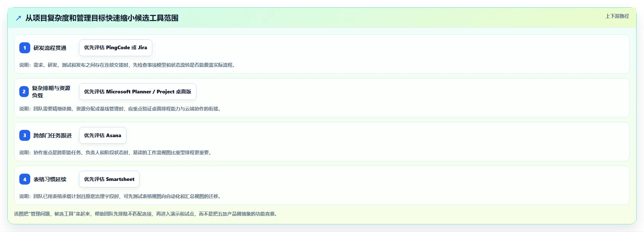The height and width of the screenshot is (232, 644).
Task: Click the number 1 badge for 研发流程贯通
Action: pos(25,48)
